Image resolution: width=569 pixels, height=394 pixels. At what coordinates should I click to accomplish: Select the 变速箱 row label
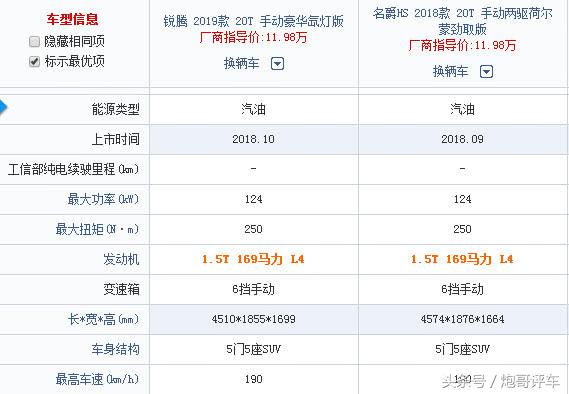point(121,290)
